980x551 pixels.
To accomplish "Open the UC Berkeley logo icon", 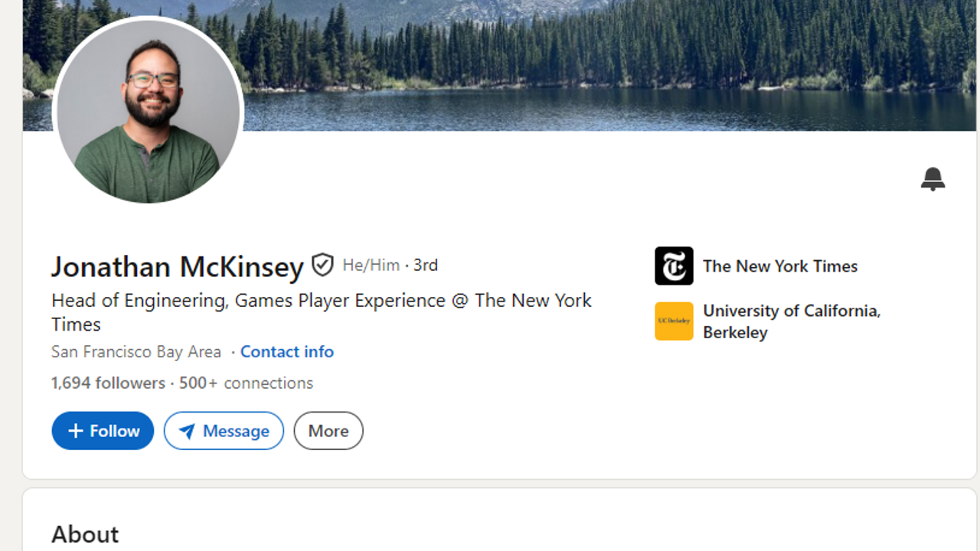I will (674, 321).
